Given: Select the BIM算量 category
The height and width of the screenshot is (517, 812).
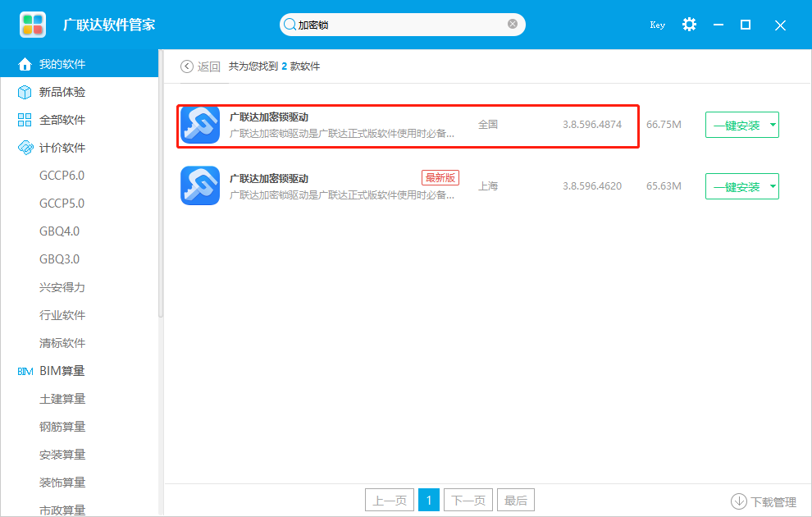Looking at the screenshot, I should point(62,371).
